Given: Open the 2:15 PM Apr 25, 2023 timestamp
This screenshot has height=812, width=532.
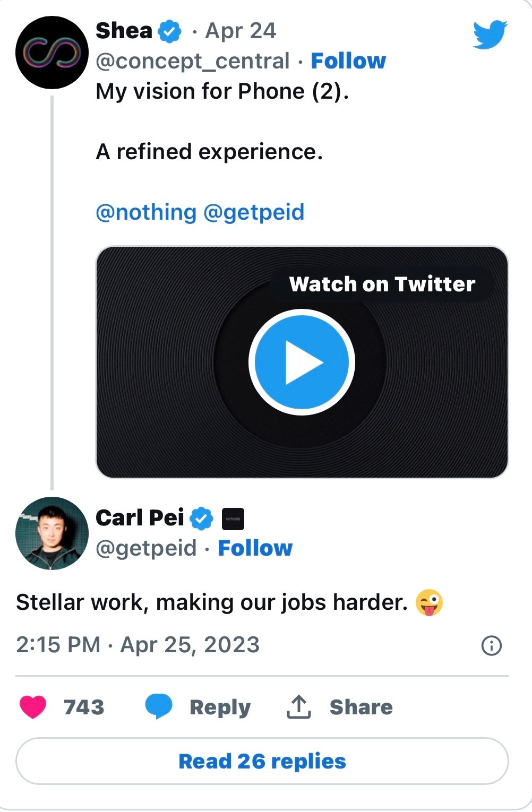Looking at the screenshot, I should [x=138, y=645].
